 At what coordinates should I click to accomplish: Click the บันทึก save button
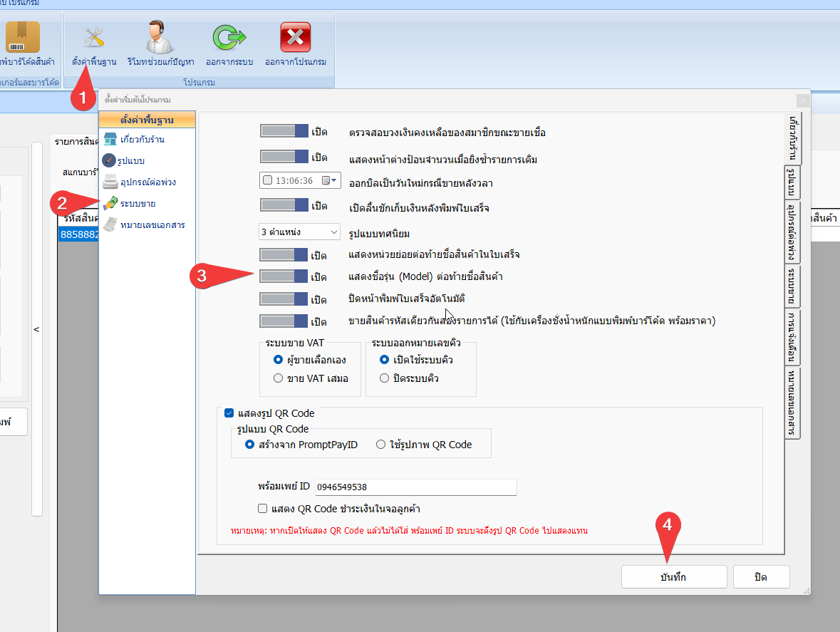673,576
